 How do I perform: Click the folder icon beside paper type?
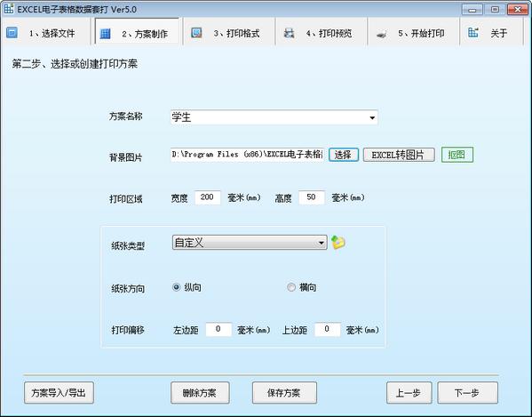(x=337, y=242)
